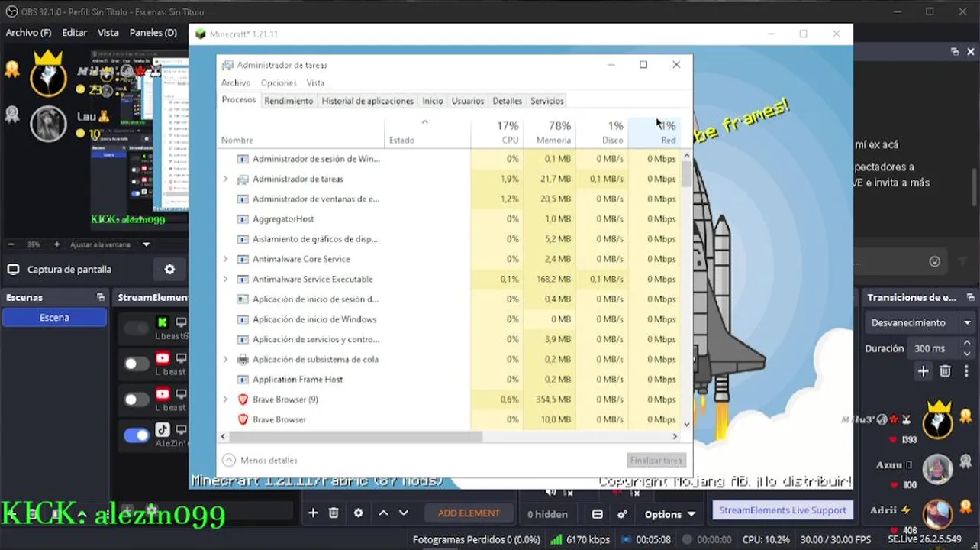Screen dimensions: 980x550
Task: Click the Kick platform icon in StreamElements
Action: point(163,322)
